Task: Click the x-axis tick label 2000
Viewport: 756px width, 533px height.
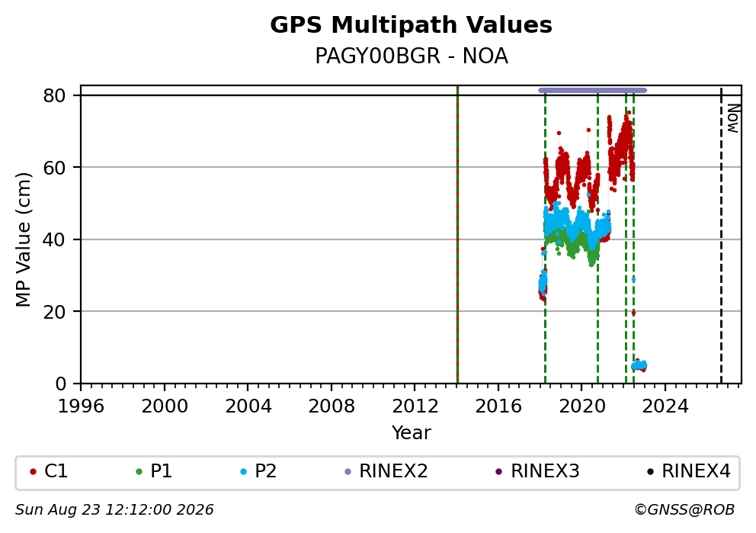Action: 165,406
